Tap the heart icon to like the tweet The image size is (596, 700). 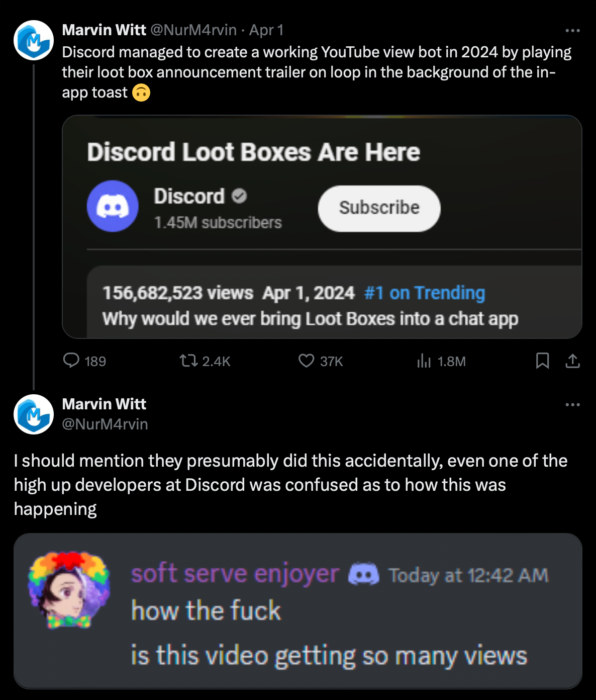pos(307,360)
